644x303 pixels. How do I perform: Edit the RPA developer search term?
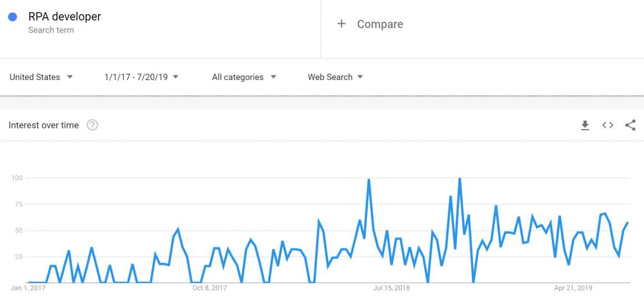click(x=64, y=17)
